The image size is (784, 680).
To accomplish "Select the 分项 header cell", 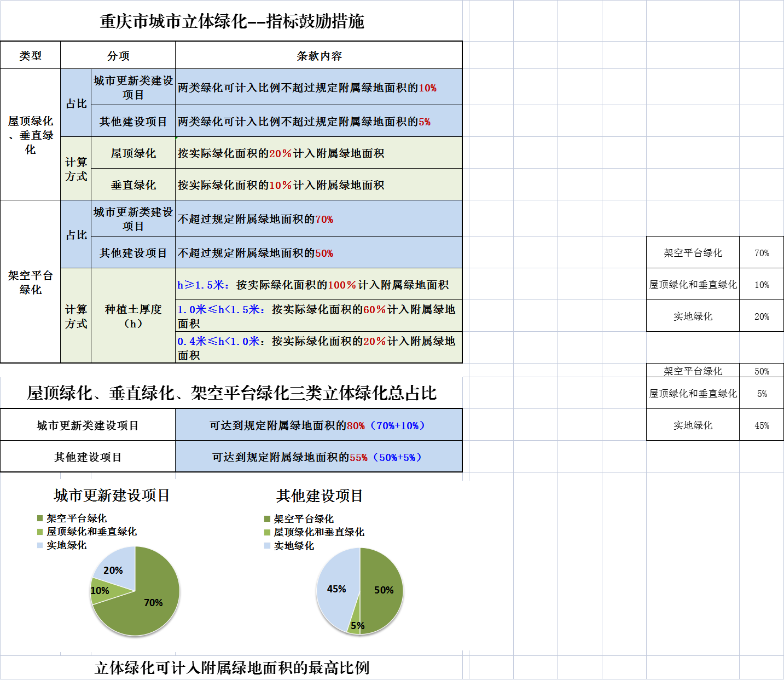I will click(118, 55).
